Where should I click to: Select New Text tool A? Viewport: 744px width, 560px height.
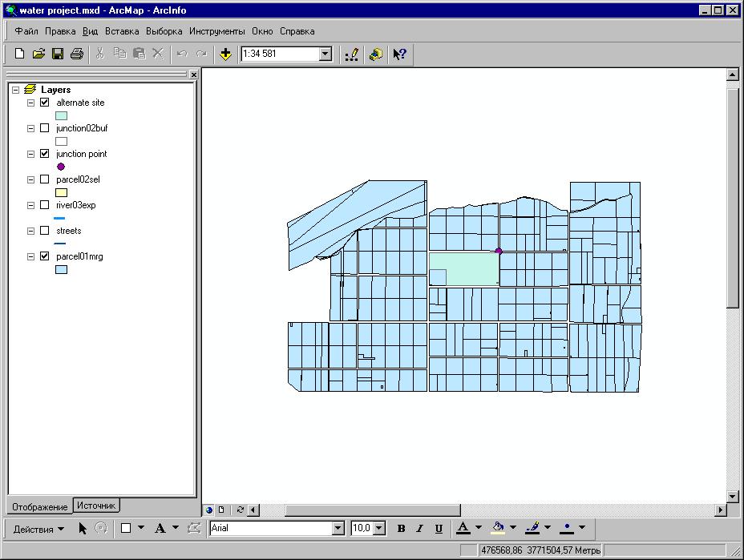[160, 528]
